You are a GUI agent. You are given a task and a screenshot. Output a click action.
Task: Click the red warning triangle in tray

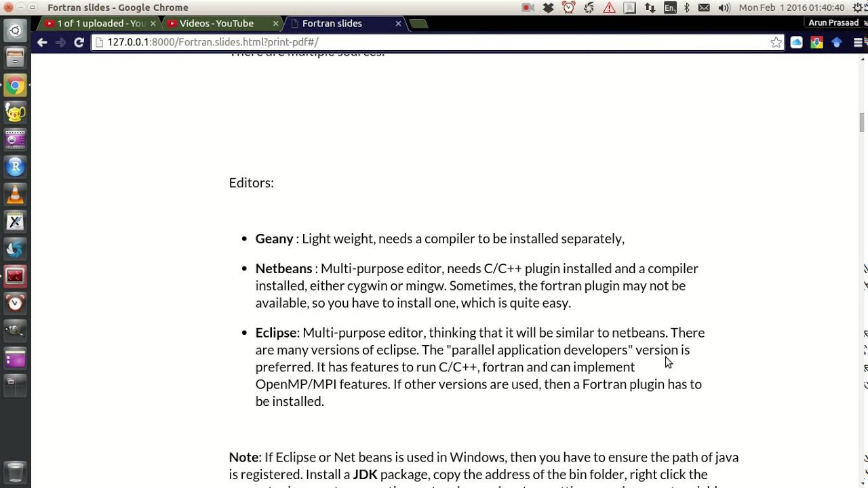tap(609, 7)
